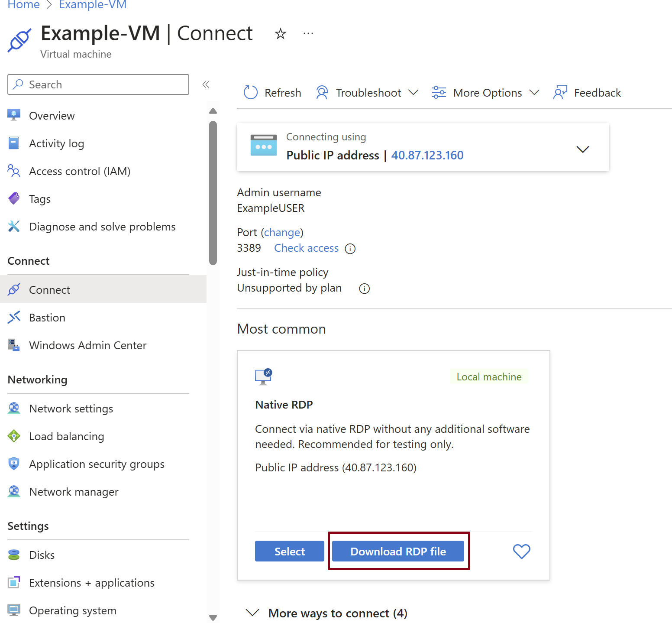This screenshot has height=623, width=672.
Task: Expand More ways to connect section
Action: [252, 613]
